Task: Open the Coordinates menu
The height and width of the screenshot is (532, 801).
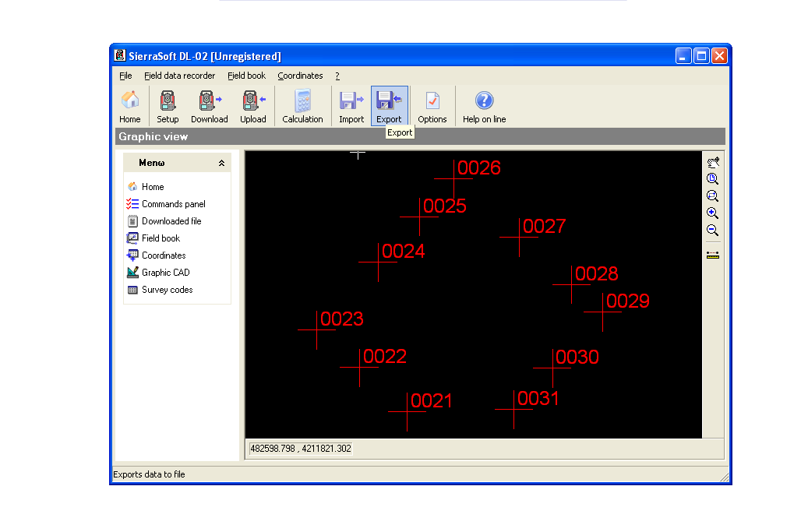Action: [301, 76]
